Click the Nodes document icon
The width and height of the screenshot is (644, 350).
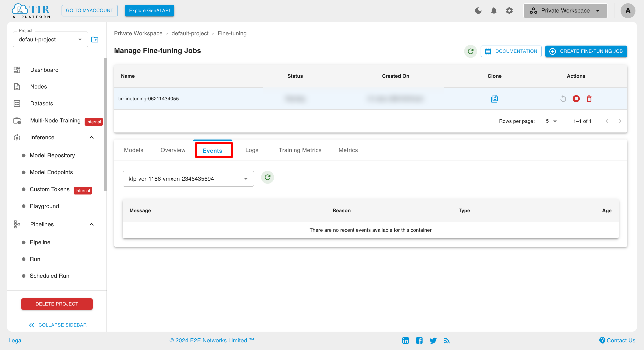point(17,87)
